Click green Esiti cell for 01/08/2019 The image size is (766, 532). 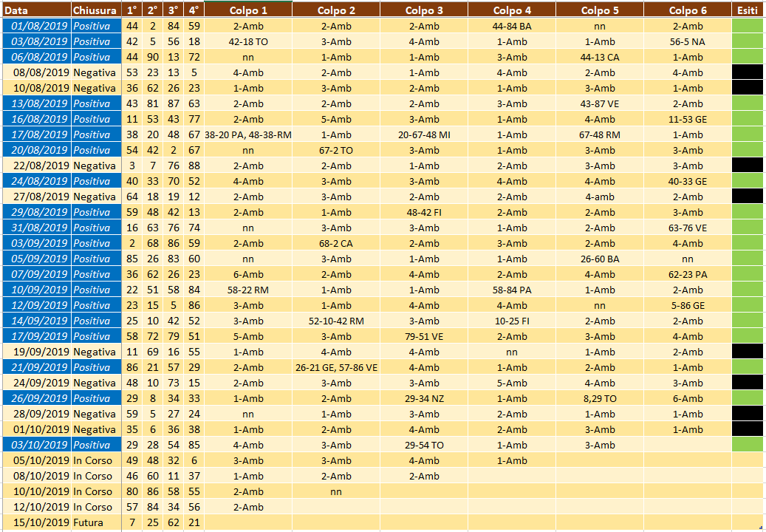click(x=748, y=26)
